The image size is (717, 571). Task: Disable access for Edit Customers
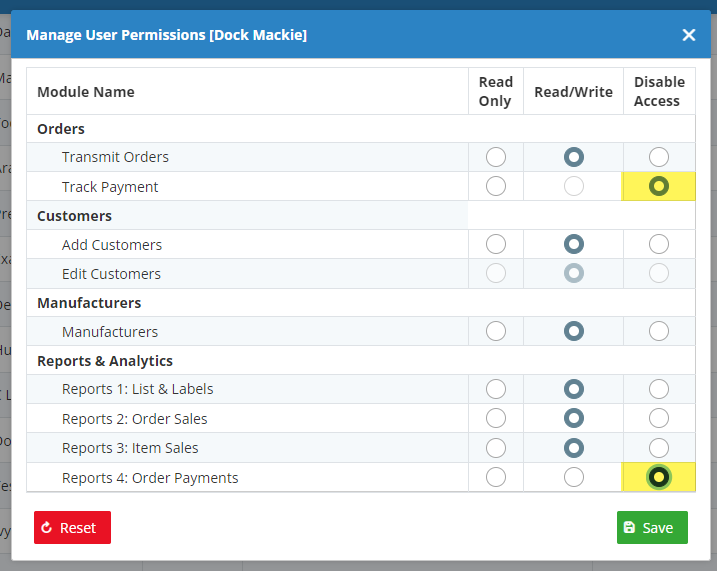click(x=658, y=273)
